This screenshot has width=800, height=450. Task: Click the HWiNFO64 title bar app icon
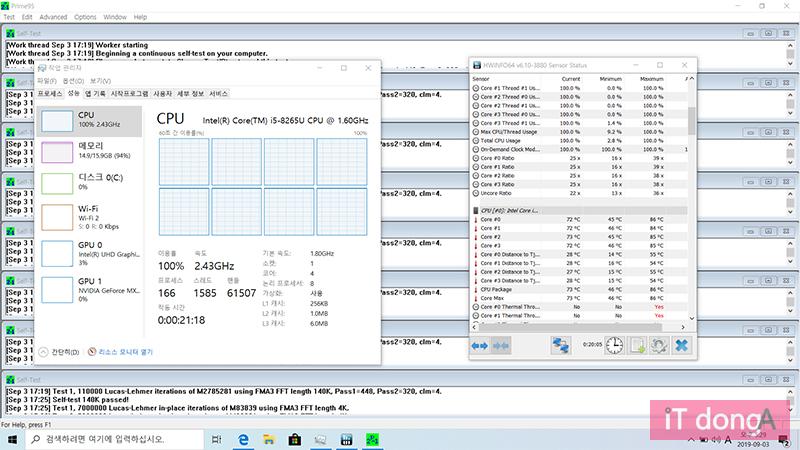pos(477,65)
